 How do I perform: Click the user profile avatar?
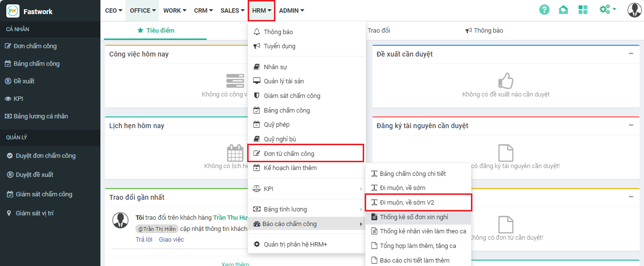[x=634, y=10]
